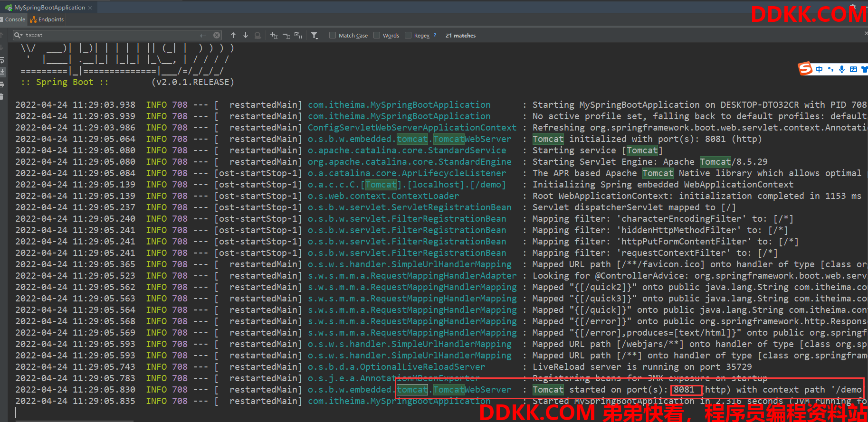
Task: Click the timestamp 2022-04-24 11:29:03.938
Action: pyautogui.click(x=75, y=105)
